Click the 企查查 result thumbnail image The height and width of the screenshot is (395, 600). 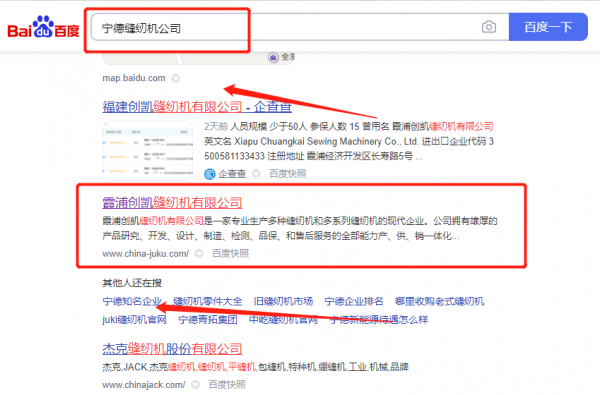148,150
